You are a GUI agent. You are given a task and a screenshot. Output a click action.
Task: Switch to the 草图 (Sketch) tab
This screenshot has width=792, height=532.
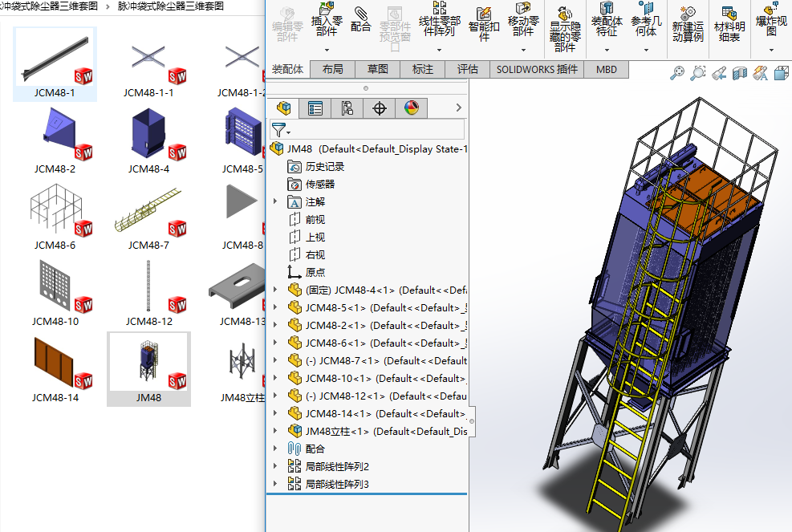tap(377, 70)
